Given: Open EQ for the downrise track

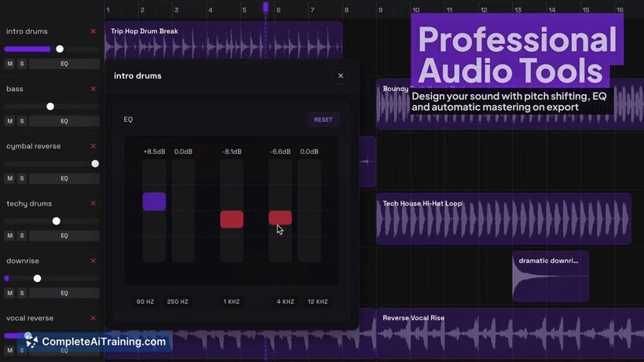Looking at the screenshot, I should (64, 293).
